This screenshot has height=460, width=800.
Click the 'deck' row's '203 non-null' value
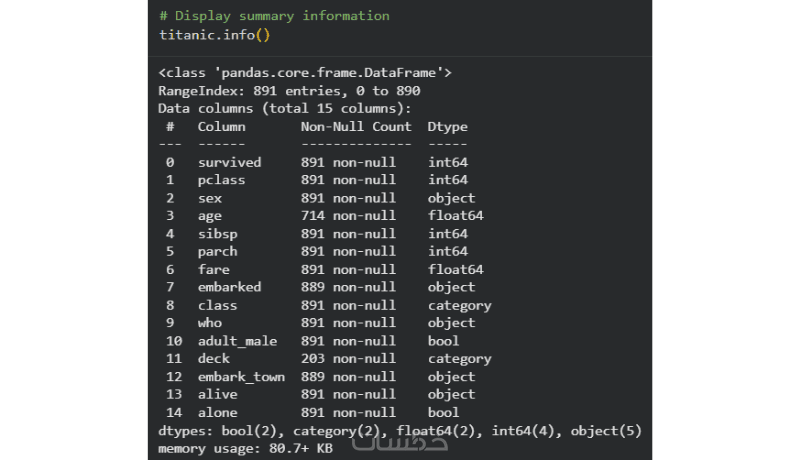(x=347, y=358)
